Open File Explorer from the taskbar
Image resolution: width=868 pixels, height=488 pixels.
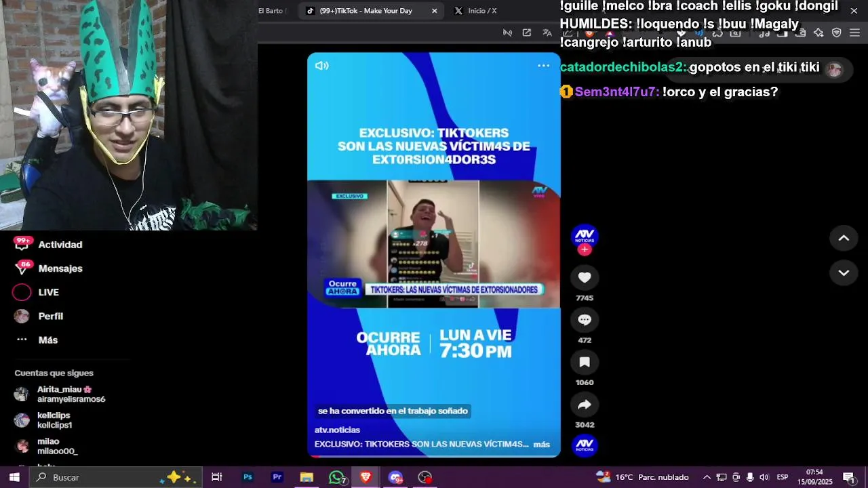click(x=307, y=477)
